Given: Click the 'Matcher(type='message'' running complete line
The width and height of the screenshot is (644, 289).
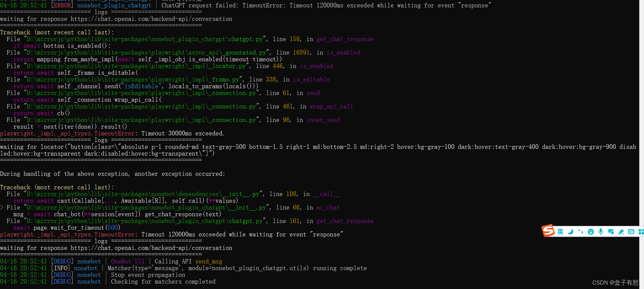Looking at the screenshot, I should (x=237, y=268).
